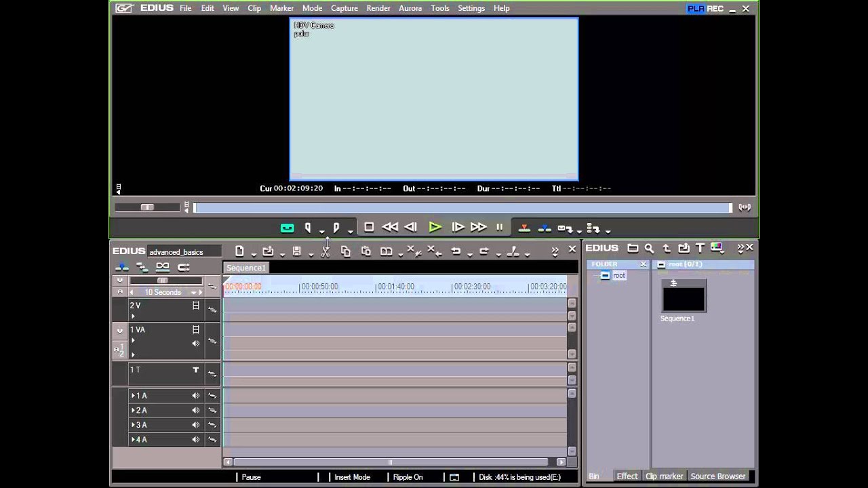The width and height of the screenshot is (868, 488).
Task: Expand the 2 V track details
Action: [x=133, y=317]
